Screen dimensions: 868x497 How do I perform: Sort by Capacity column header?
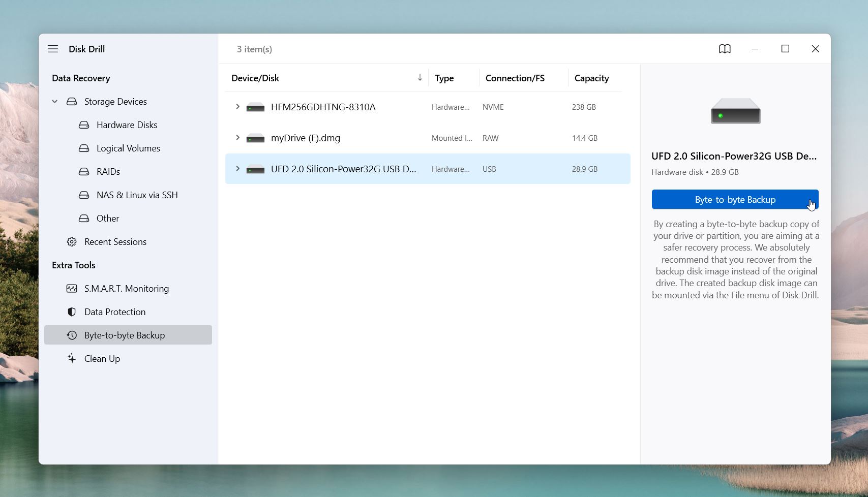pos(591,78)
